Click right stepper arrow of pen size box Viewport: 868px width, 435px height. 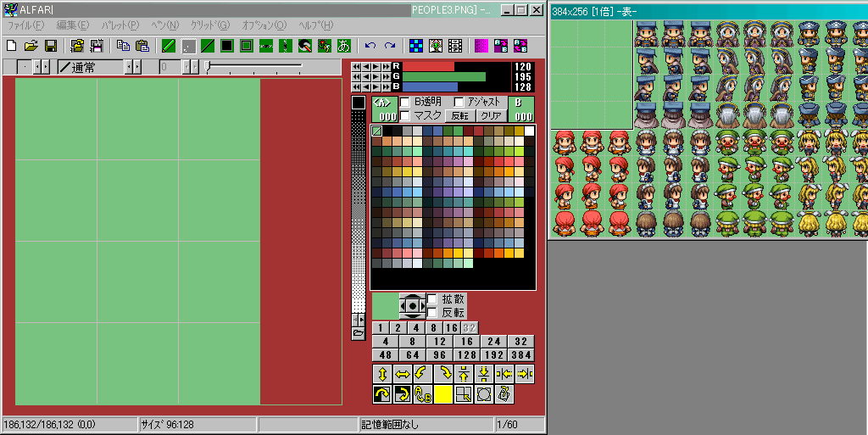pyautogui.click(x=45, y=68)
